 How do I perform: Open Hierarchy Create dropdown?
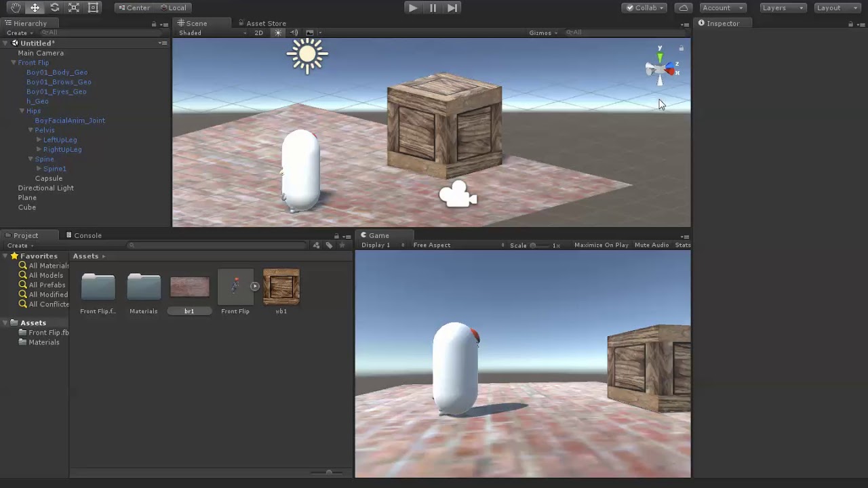pos(20,33)
